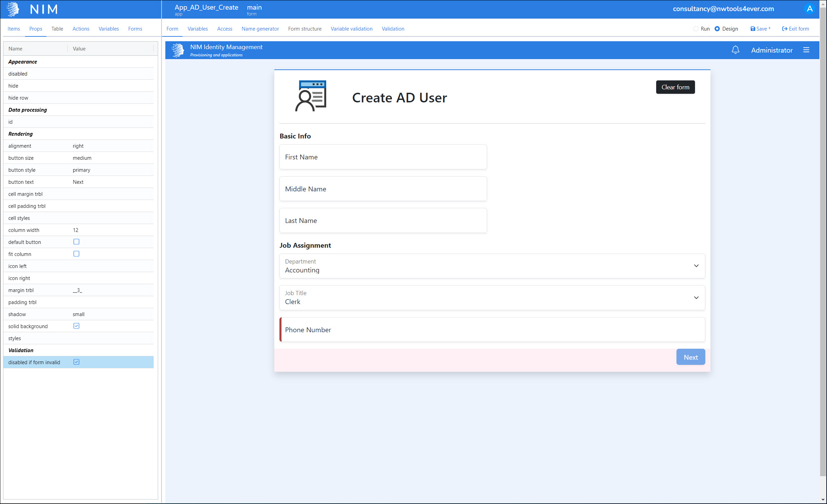The width and height of the screenshot is (827, 504).
Task: Click the NIM logo in top-left
Action: coord(13,9)
